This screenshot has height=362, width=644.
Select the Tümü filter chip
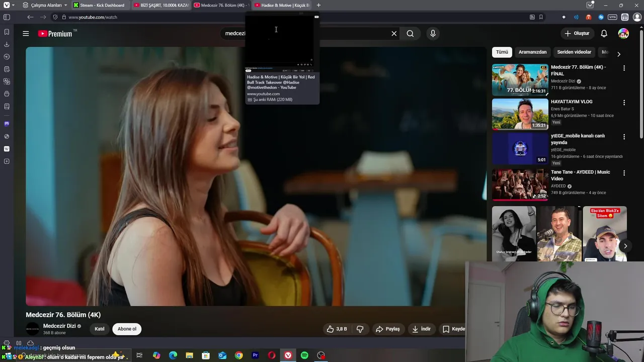click(x=502, y=52)
